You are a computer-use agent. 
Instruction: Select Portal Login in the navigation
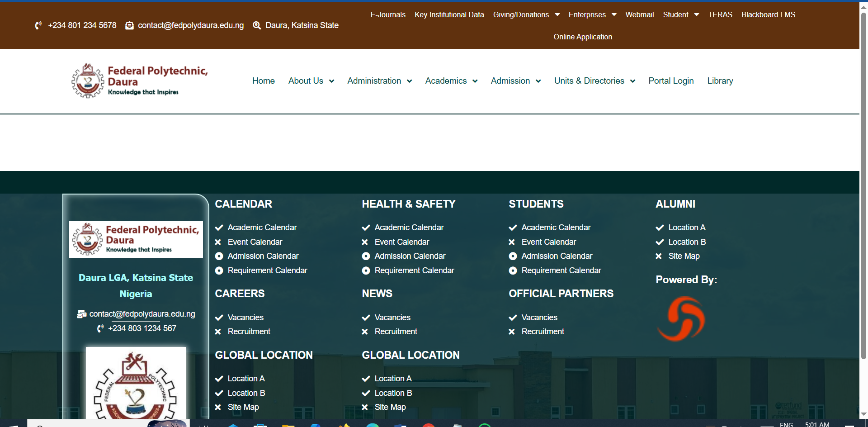(671, 81)
